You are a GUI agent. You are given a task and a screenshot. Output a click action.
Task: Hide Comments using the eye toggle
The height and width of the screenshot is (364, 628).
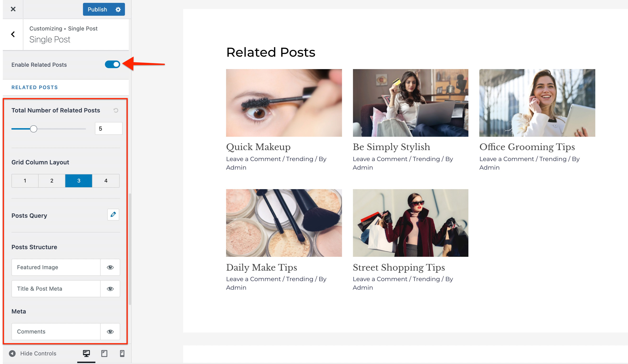(x=110, y=331)
